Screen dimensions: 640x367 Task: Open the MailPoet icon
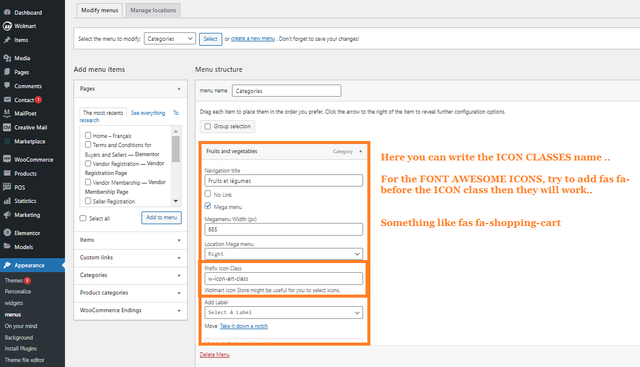pyautogui.click(x=7, y=113)
